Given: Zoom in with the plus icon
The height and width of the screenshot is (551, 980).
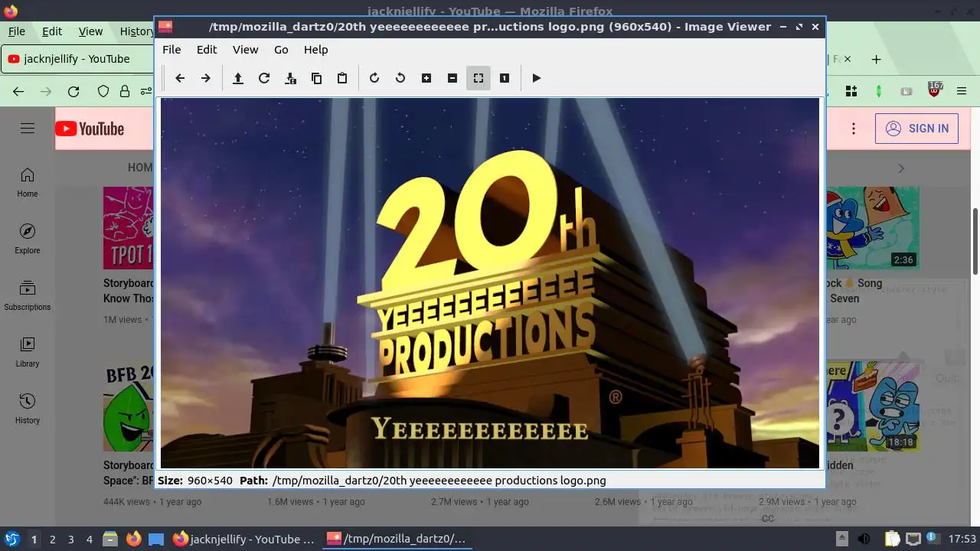Looking at the screenshot, I should (x=426, y=78).
